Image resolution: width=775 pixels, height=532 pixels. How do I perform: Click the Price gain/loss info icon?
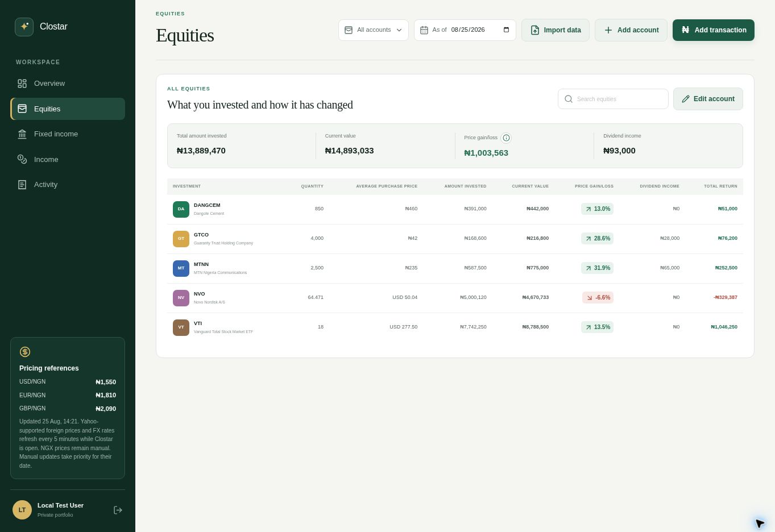[506, 138]
